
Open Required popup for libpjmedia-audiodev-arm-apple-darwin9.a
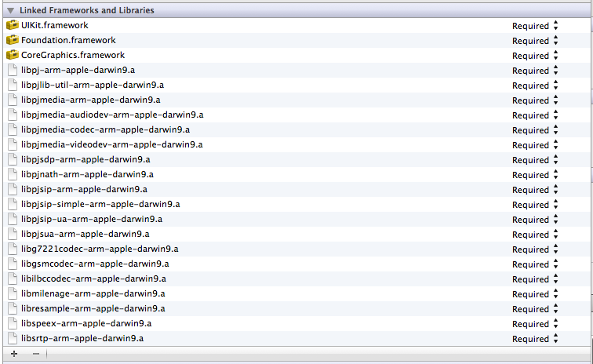[535, 115]
